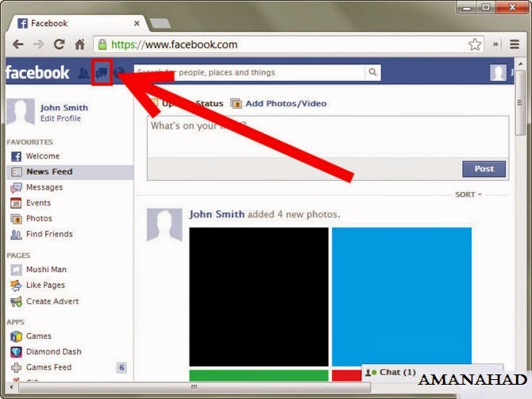532x399 pixels.
Task: Click the Games Feed plus icon
Action: tap(16, 367)
